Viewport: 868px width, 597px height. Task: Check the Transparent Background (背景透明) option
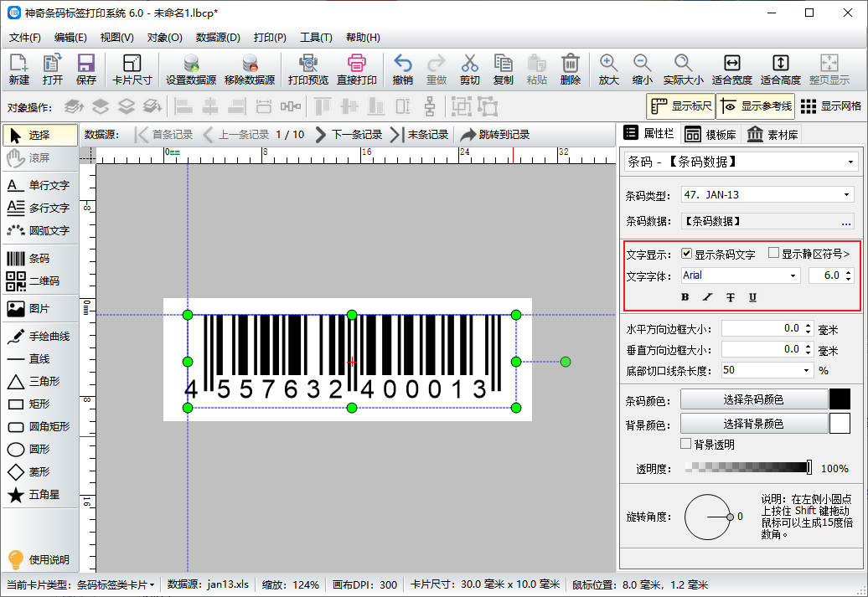tap(686, 444)
